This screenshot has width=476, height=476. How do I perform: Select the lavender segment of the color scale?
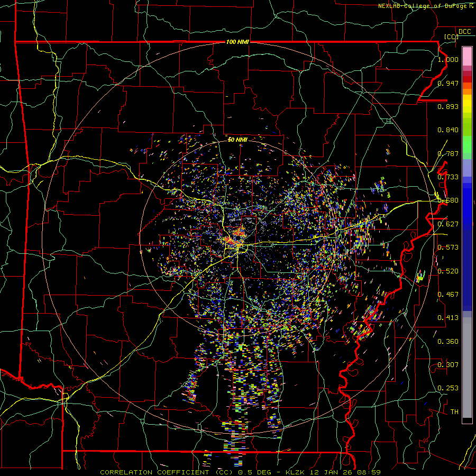pyautogui.click(x=467, y=168)
